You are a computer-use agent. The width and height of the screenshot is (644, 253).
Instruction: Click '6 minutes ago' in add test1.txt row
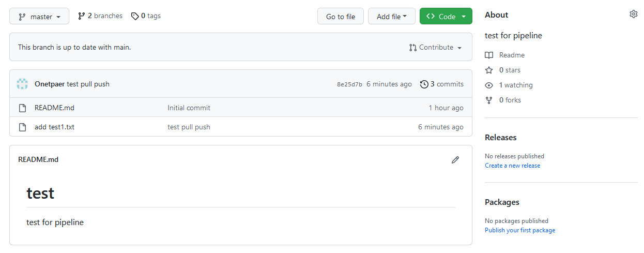point(441,127)
